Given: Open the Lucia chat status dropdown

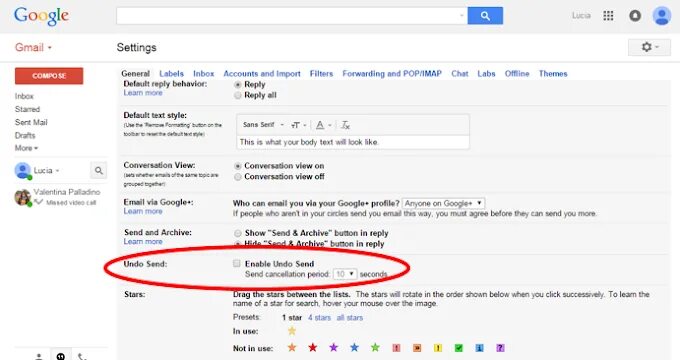Looking at the screenshot, I should click(46, 170).
